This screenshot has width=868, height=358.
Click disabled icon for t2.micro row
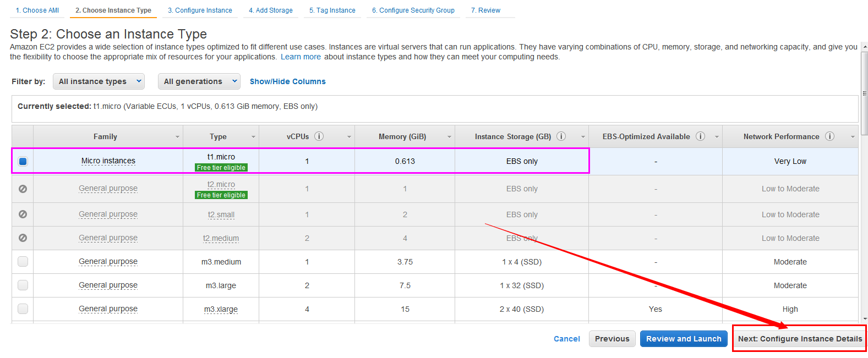click(23, 189)
